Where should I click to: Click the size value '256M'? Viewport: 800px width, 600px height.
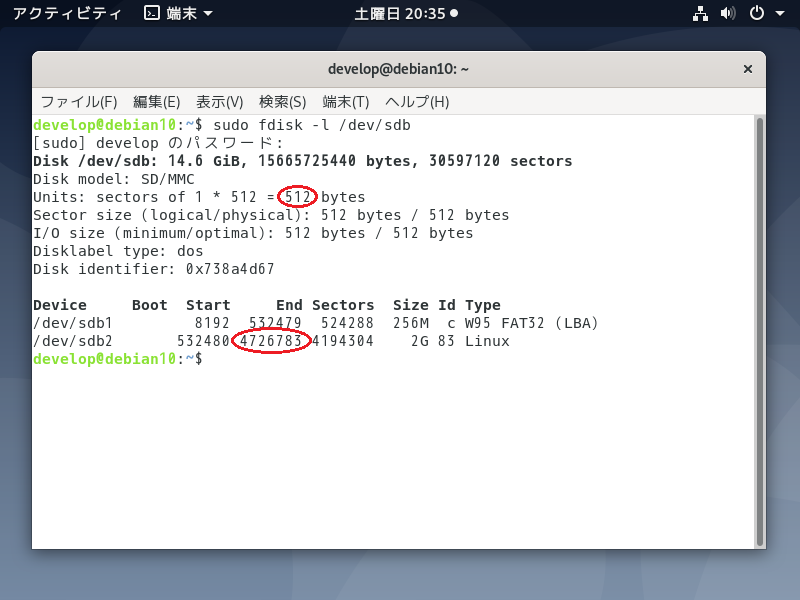[411, 323]
